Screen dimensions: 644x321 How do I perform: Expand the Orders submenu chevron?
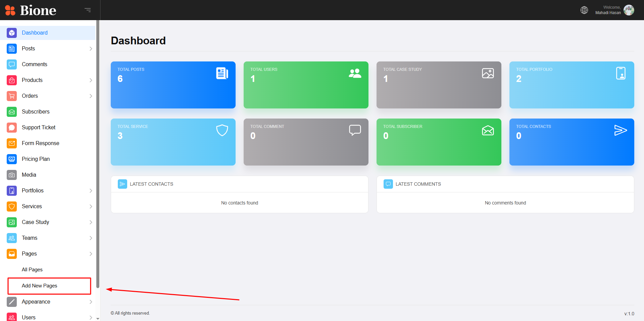[91, 96]
